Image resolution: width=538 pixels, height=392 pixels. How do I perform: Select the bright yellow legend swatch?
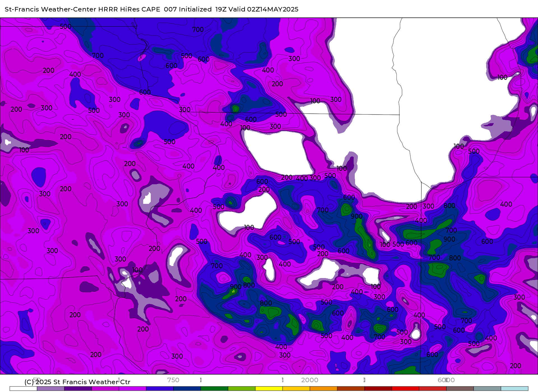coord(269,389)
